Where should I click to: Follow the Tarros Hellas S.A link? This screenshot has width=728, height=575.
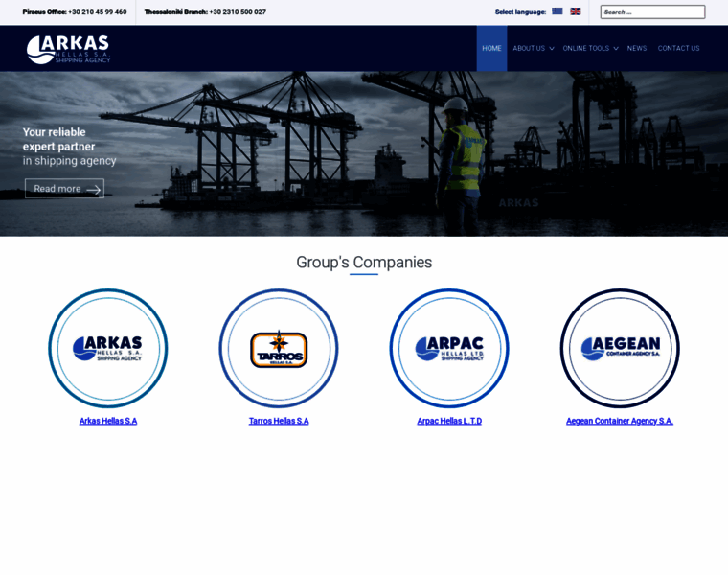[x=279, y=421]
